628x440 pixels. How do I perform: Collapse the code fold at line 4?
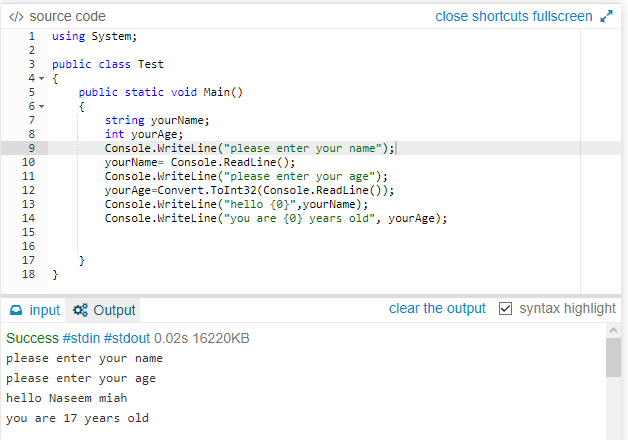point(42,78)
